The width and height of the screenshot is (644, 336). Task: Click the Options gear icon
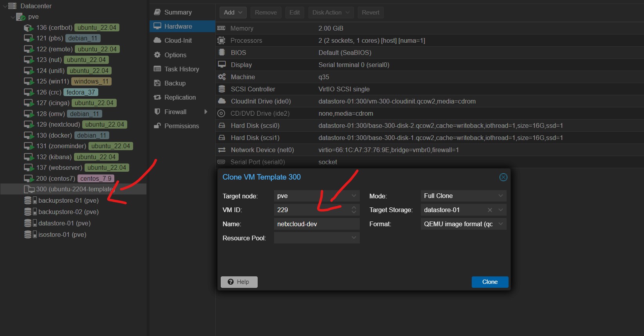[157, 55]
